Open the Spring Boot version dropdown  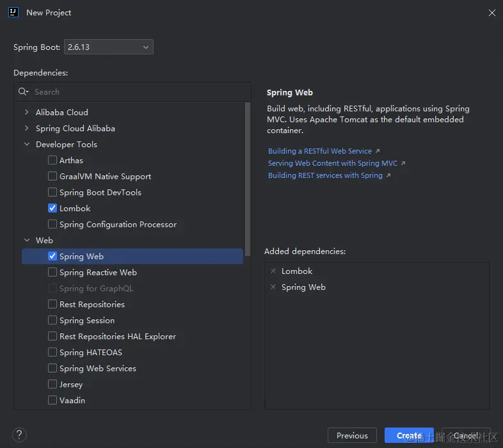point(109,47)
